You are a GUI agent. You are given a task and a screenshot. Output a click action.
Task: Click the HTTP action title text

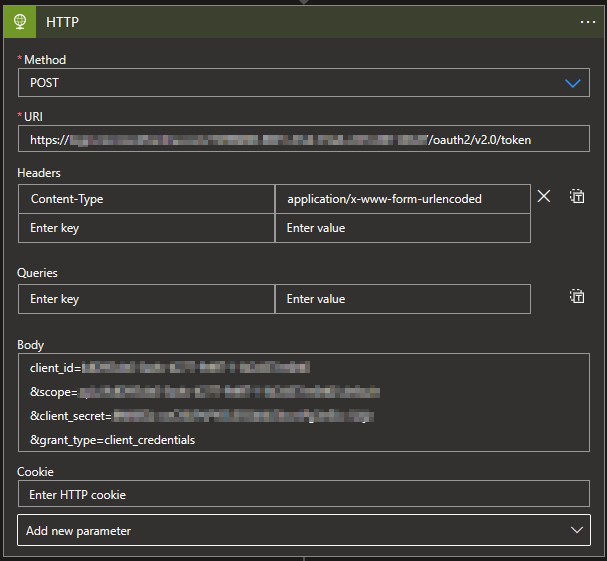point(62,22)
